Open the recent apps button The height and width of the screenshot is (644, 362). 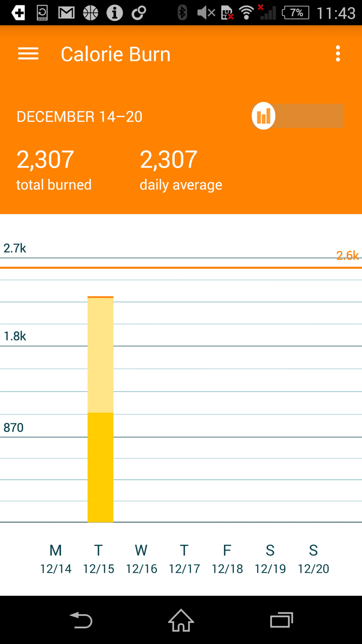pos(281,620)
